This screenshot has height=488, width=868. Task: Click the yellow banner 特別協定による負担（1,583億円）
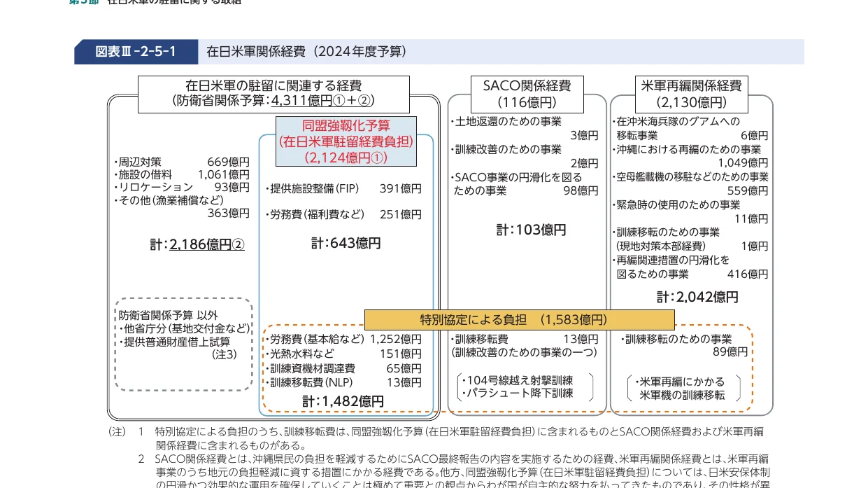(x=519, y=320)
